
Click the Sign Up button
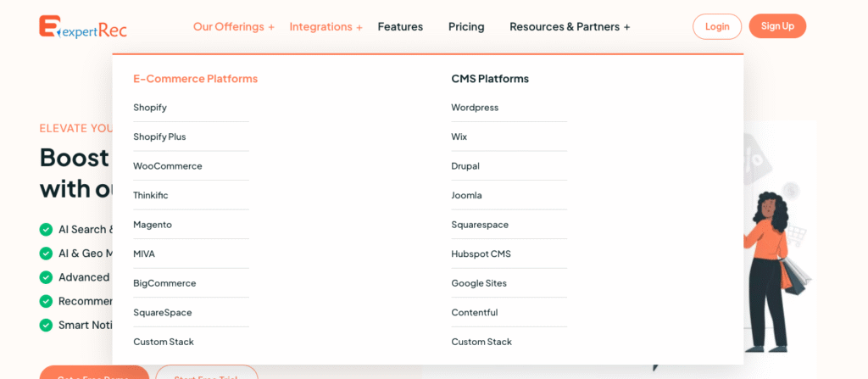(x=776, y=26)
